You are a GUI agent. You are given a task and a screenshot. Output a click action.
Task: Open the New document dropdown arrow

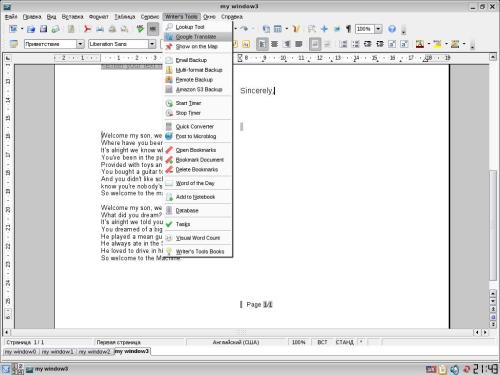22,29
